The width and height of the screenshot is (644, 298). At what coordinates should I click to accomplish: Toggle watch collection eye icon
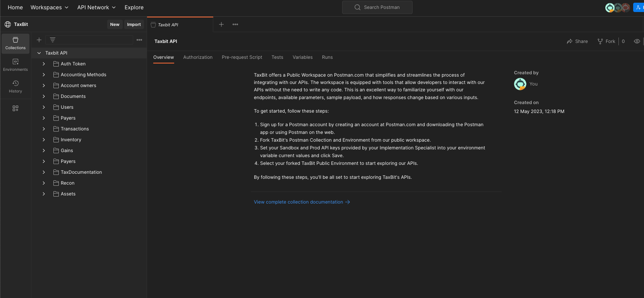pos(637,41)
